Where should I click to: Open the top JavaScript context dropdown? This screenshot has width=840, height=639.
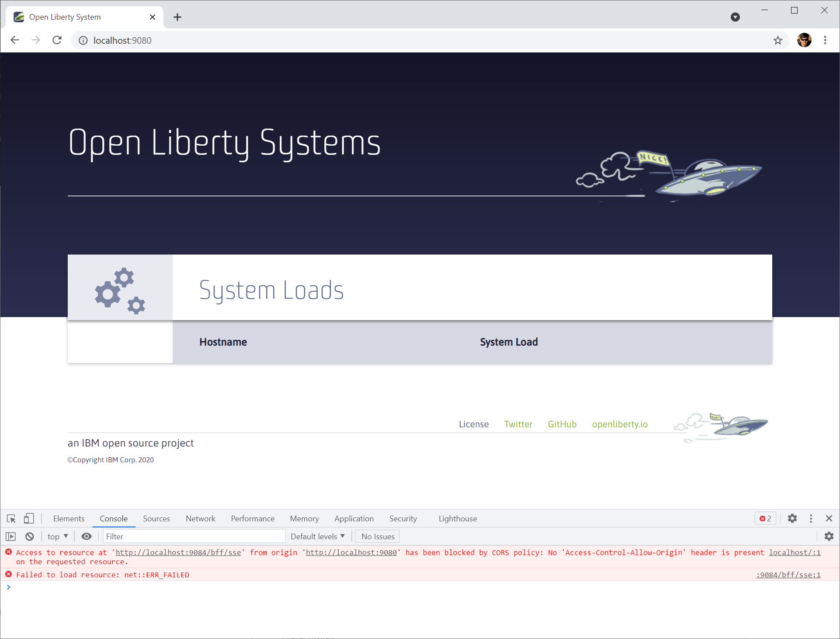pyautogui.click(x=58, y=537)
